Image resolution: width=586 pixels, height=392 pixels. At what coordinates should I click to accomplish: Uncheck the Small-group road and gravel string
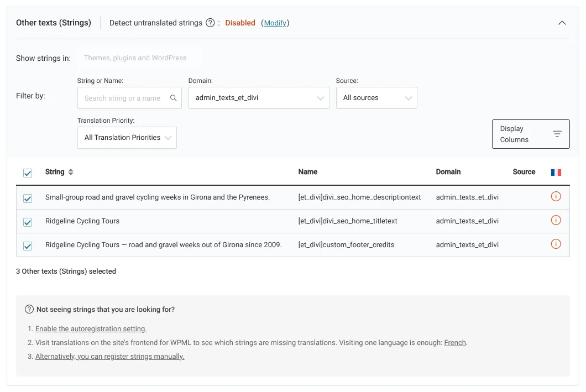click(28, 198)
